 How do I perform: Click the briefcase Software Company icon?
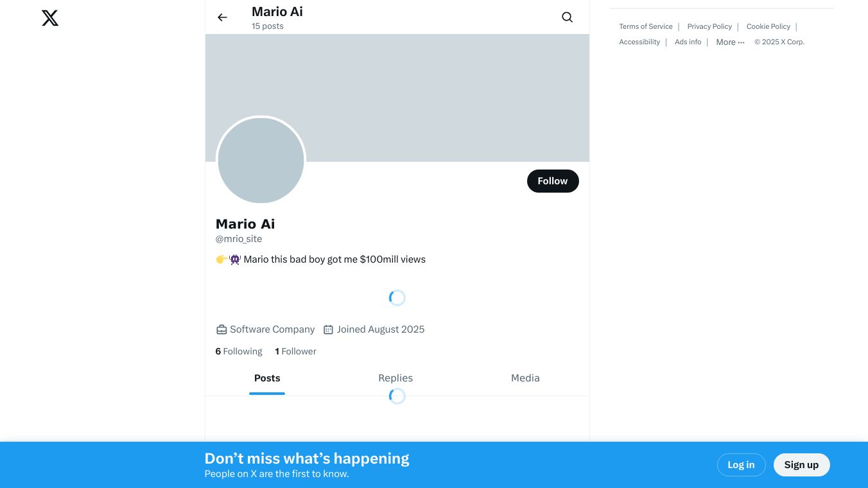click(x=221, y=329)
